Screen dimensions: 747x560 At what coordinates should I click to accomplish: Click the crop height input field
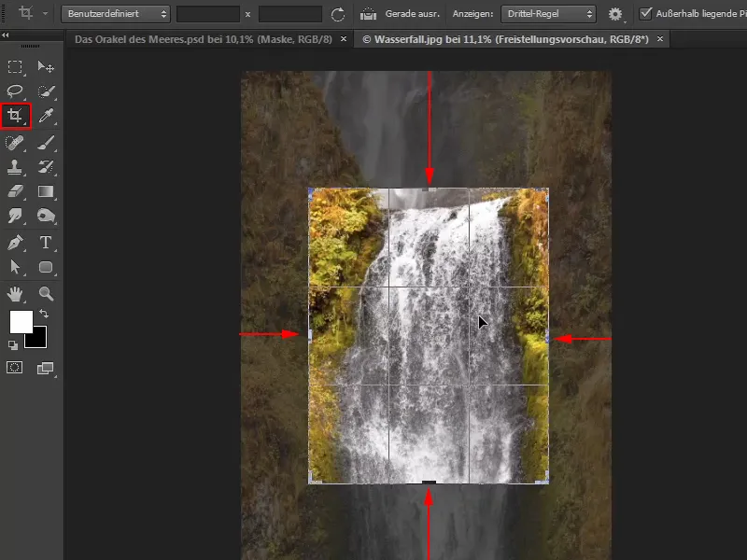pos(290,14)
